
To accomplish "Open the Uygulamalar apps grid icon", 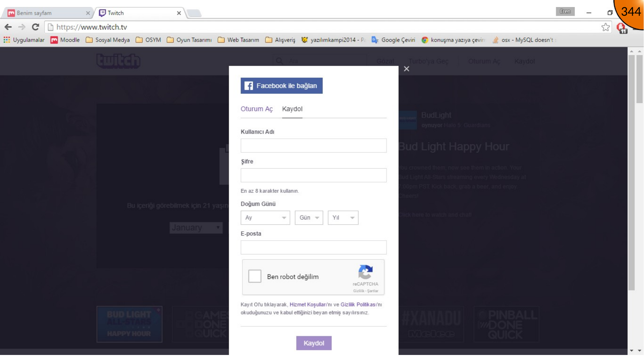I will [x=7, y=40].
